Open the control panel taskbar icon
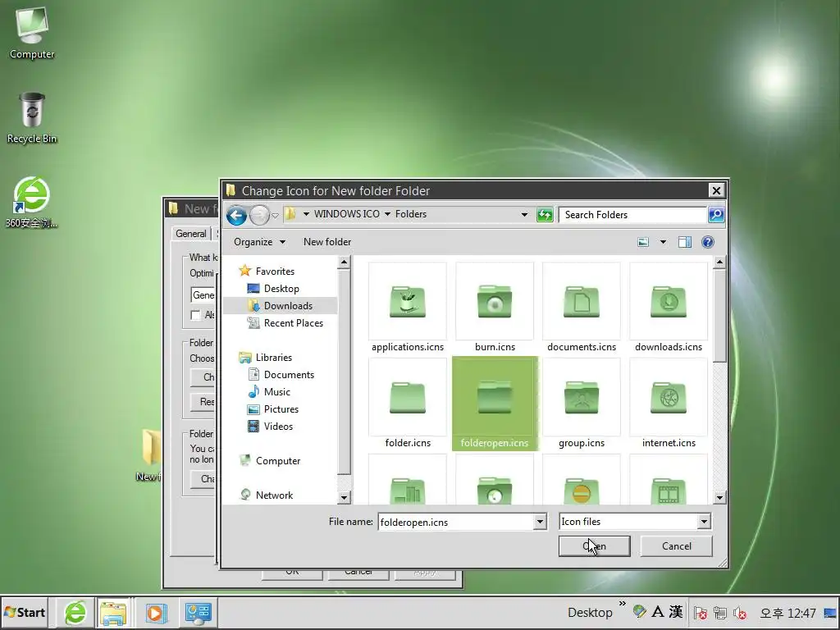 click(199, 612)
